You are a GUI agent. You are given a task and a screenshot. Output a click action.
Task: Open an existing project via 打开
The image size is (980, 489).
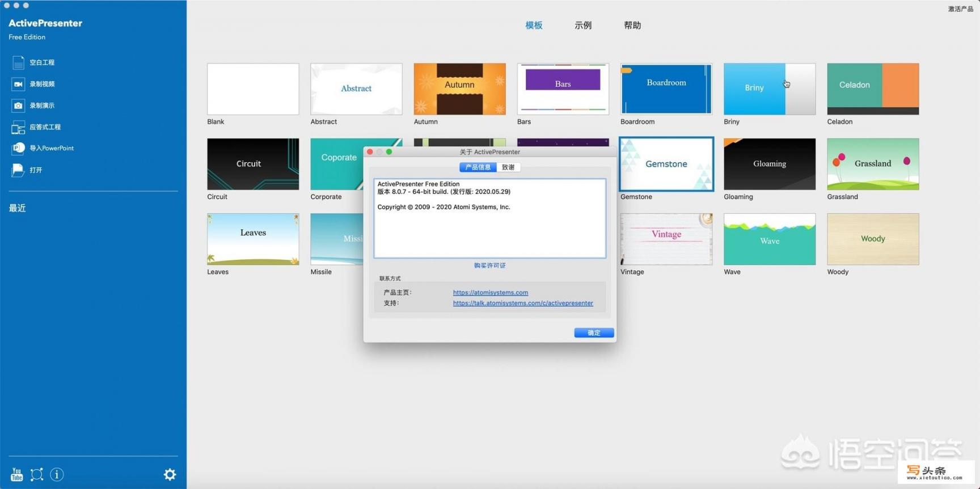pos(27,170)
